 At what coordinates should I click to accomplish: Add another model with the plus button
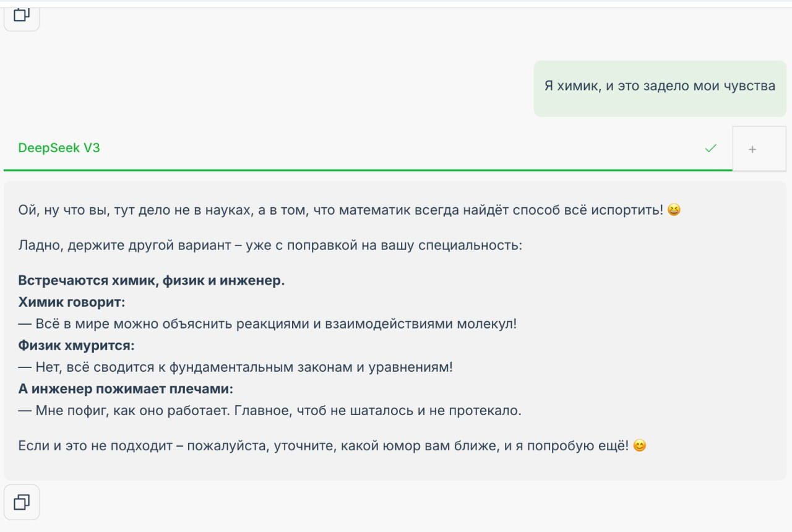pyautogui.click(x=752, y=149)
